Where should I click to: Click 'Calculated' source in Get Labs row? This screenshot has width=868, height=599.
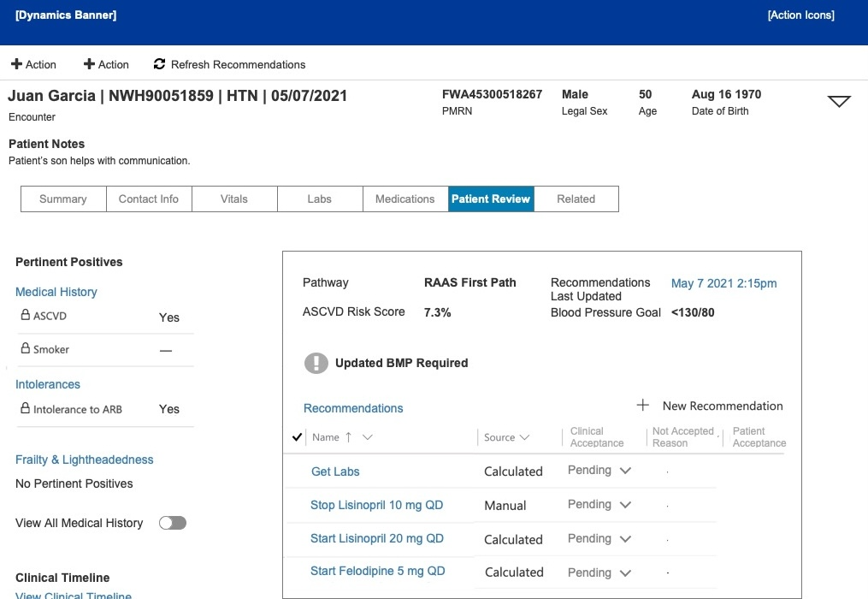[x=513, y=471]
